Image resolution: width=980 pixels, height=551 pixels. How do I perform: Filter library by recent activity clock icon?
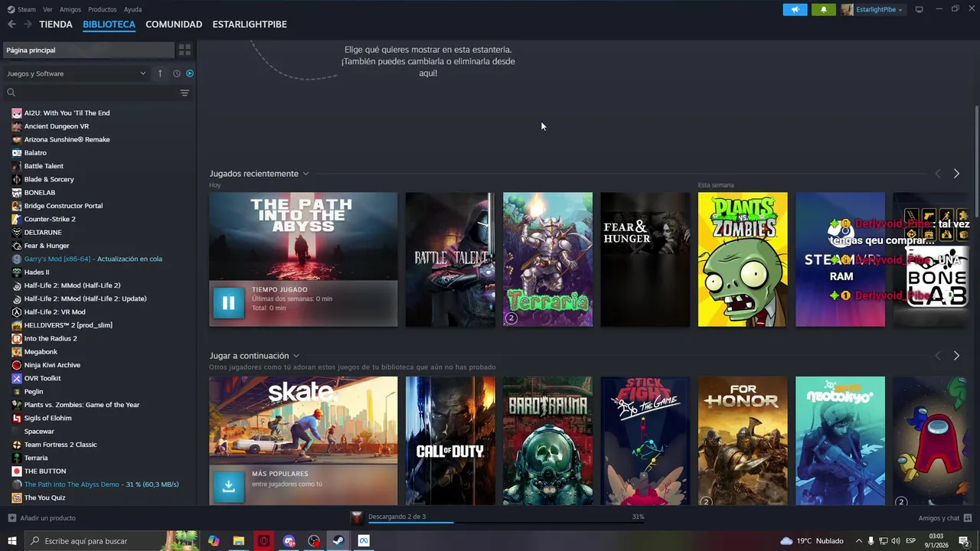pyautogui.click(x=177, y=73)
